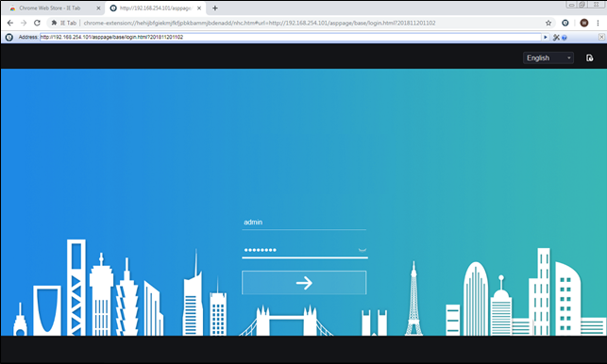Open the Chrome profile avatar

click(584, 23)
